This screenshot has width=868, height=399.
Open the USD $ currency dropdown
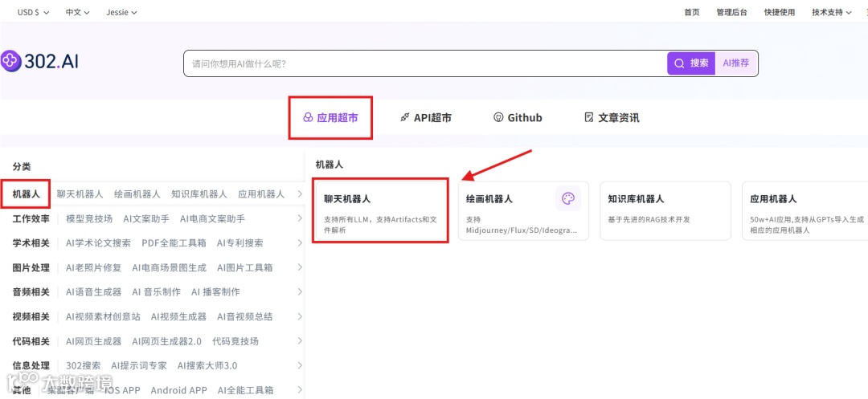33,12
